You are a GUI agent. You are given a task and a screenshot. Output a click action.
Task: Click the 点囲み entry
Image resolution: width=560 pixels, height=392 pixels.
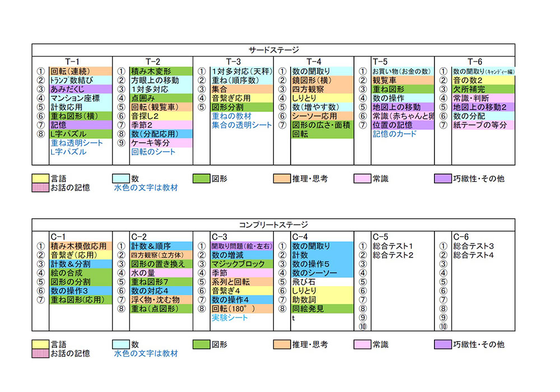(161, 98)
